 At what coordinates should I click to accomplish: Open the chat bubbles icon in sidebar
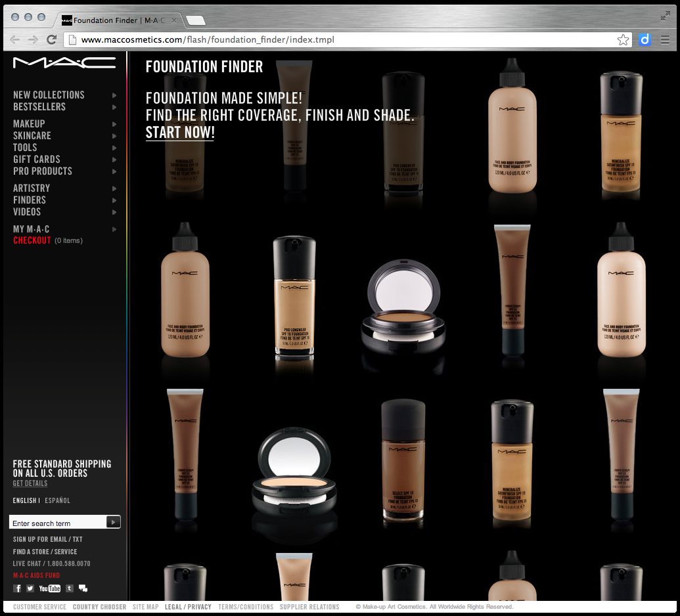coord(83,588)
